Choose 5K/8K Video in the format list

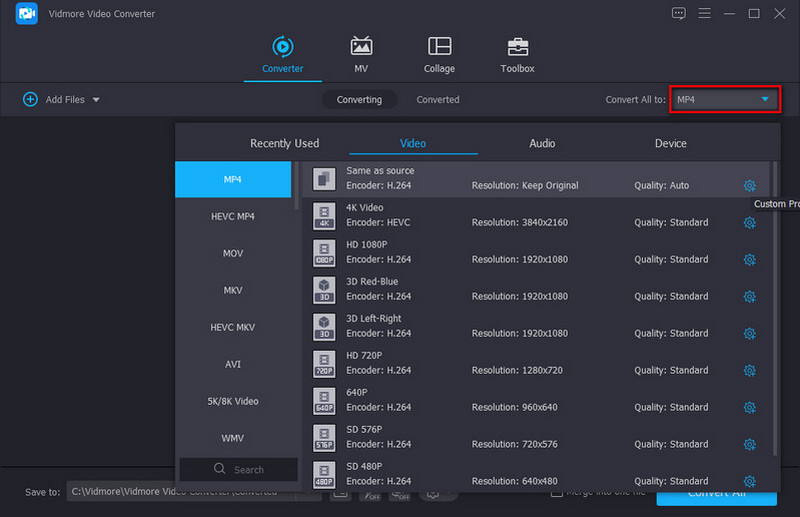pos(233,401)
